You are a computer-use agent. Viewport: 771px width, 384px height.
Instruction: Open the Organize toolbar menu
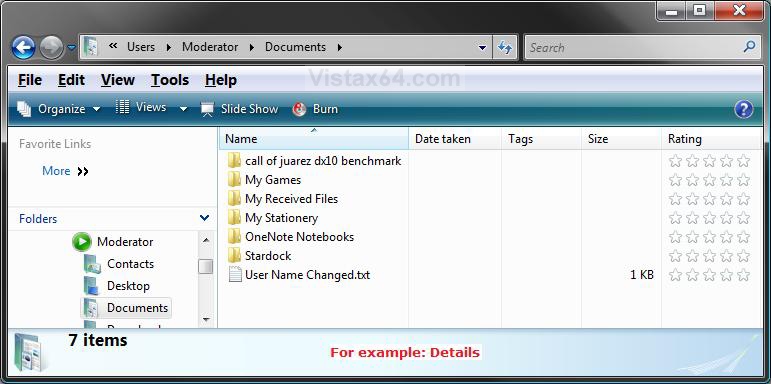click(59, 109)
